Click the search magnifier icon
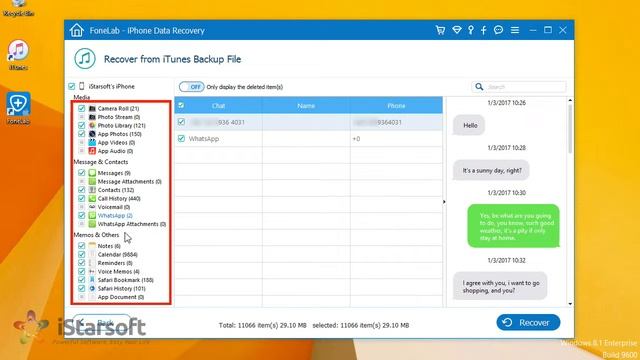Viewport: 640px width, 360px height. point(479,87)
